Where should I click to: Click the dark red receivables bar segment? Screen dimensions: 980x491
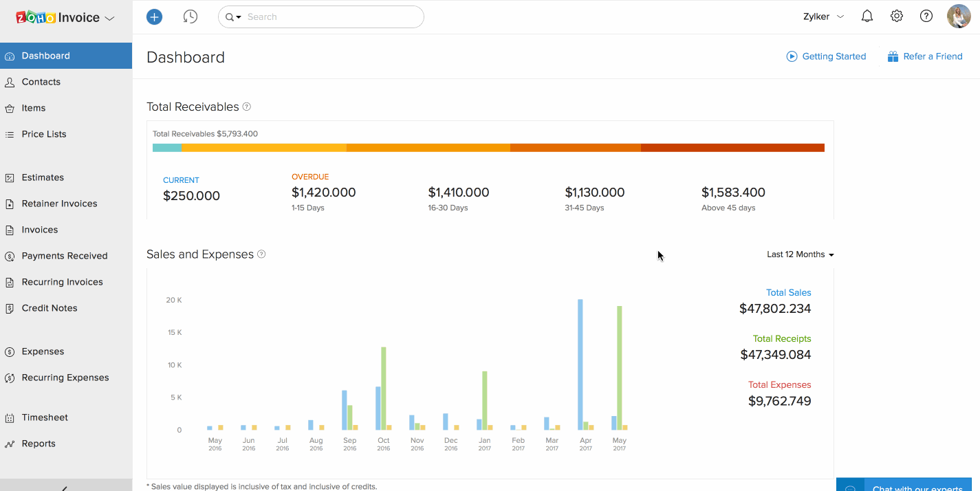tap(732, 148)
